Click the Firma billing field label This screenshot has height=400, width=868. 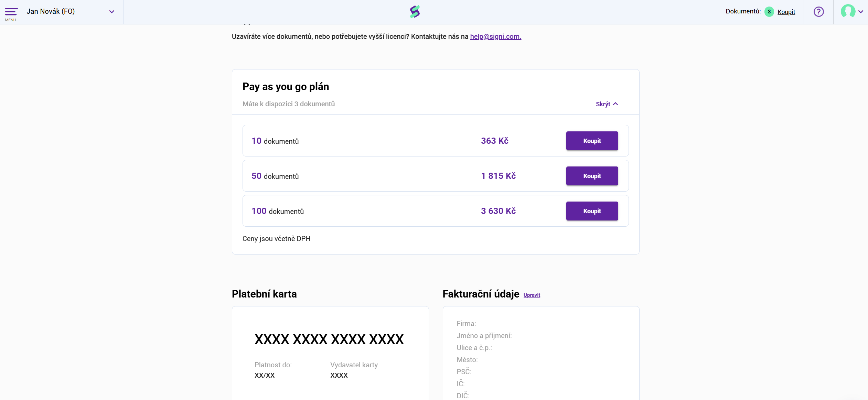click(x=466, y=324)
